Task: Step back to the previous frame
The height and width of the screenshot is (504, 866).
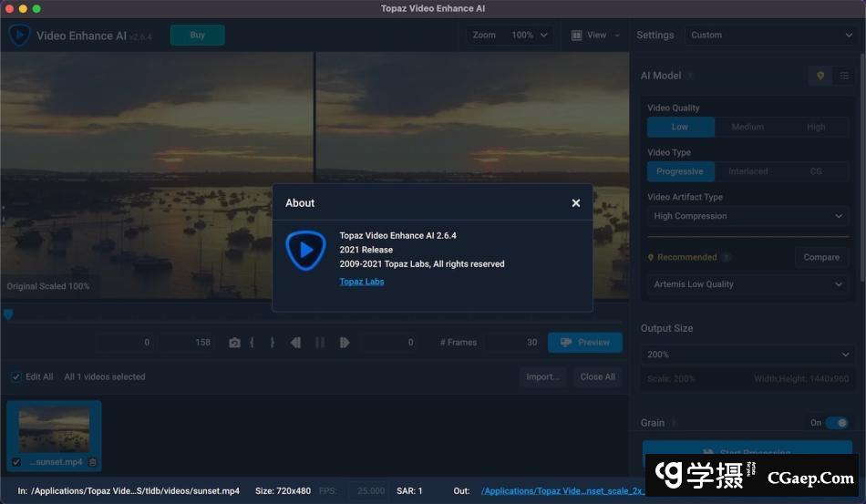Action: click(295, 343)
